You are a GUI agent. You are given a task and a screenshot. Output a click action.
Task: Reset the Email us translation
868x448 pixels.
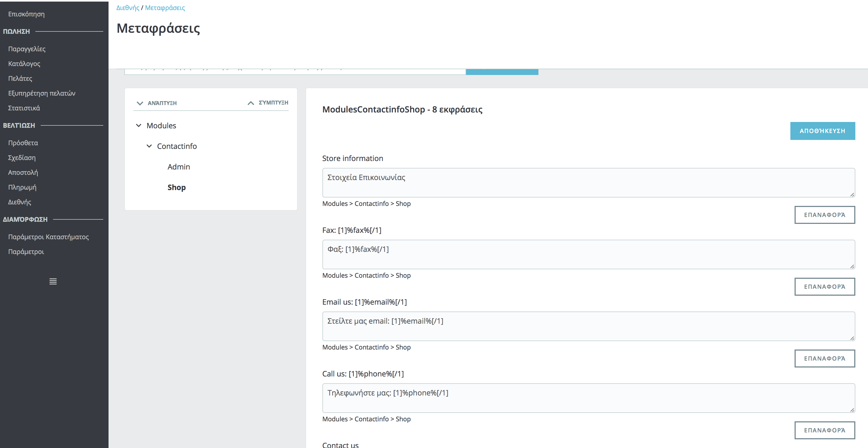pyautogui.click(x=824, y=359)
